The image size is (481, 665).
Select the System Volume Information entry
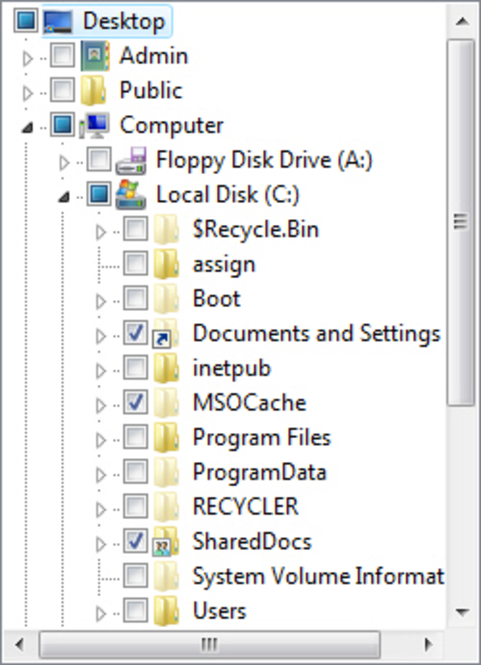318,576
